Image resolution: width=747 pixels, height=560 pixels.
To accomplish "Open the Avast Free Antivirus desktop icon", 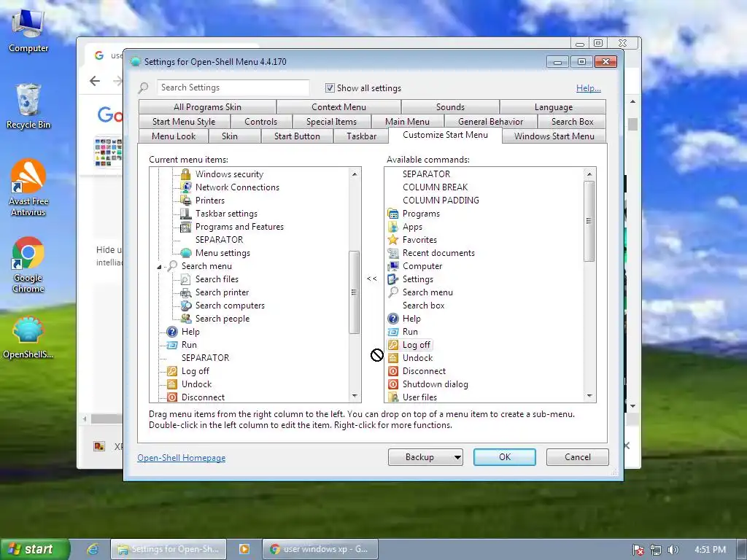I will 28,187.
